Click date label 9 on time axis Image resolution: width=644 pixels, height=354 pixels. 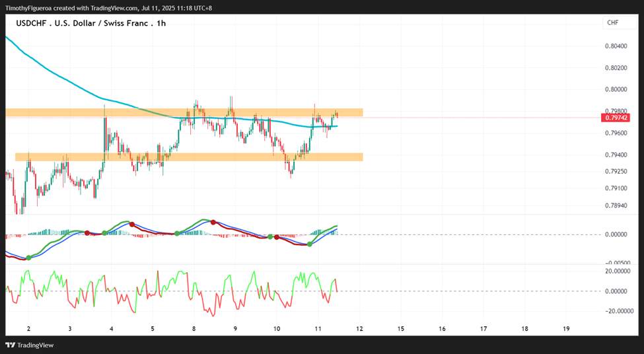point(235,329)
